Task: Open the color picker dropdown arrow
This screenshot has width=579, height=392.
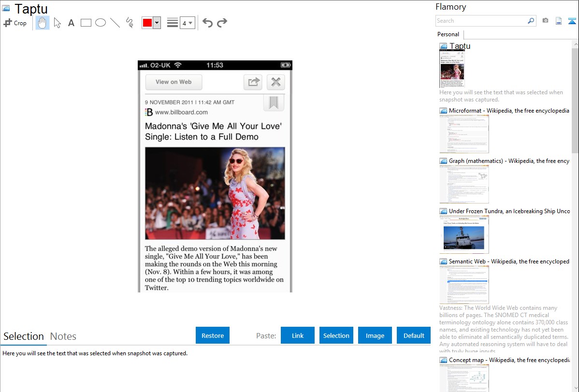Action: pos(157,23)
